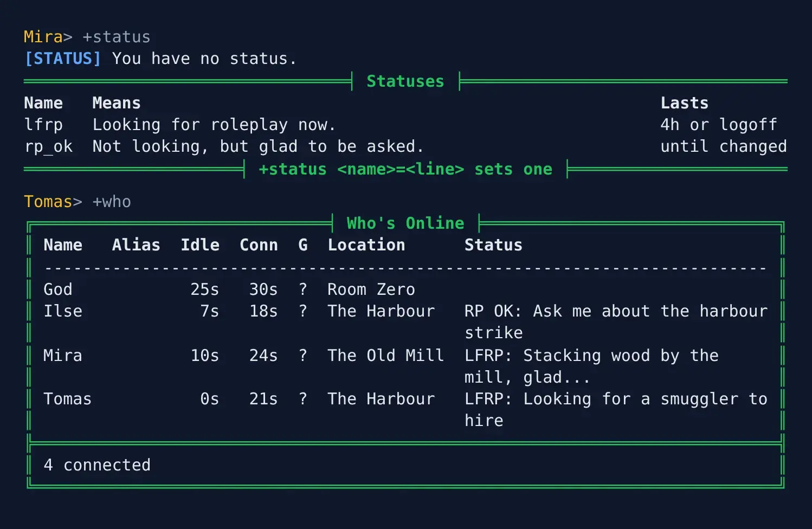Viewport: 812px width, 529px height.
Task: Click 'The Old Mill' location
Action: [386, 356]
